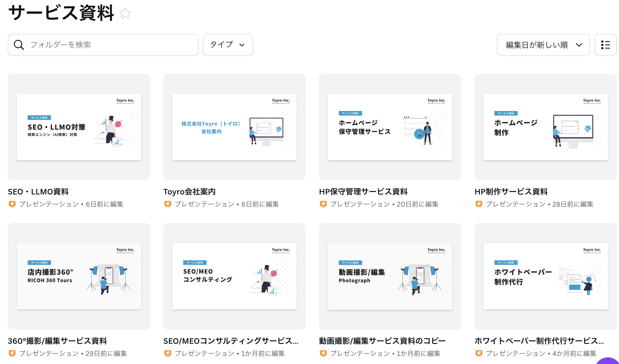
Task: Open the タイプ filter dropdown
Action: click(228, 45)
